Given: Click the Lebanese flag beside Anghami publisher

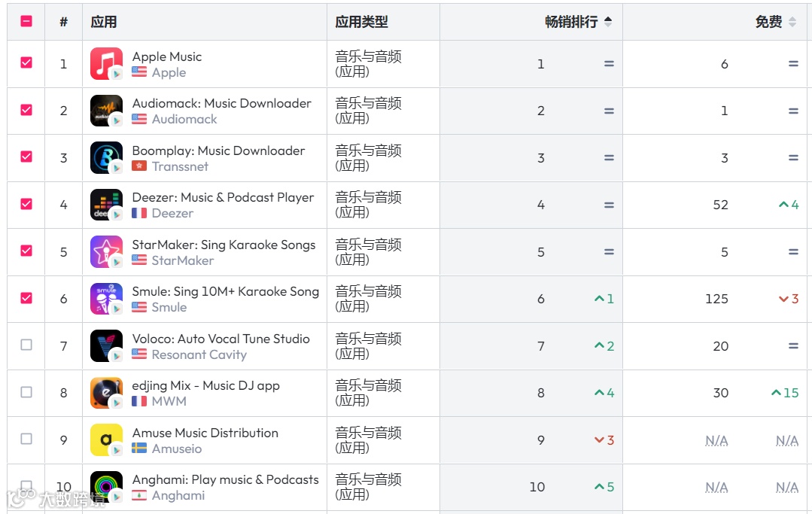Looking at the screenshot, I should [x=138, y=495].
